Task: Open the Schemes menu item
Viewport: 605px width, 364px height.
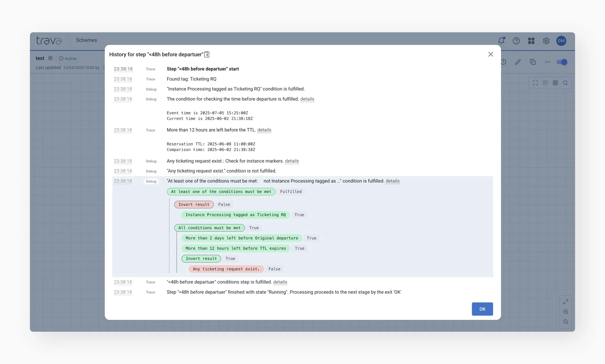Action: coord(86,40)
